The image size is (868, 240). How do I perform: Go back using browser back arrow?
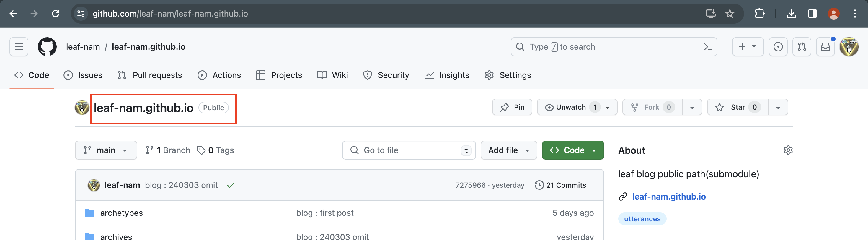tap(13, 14)
